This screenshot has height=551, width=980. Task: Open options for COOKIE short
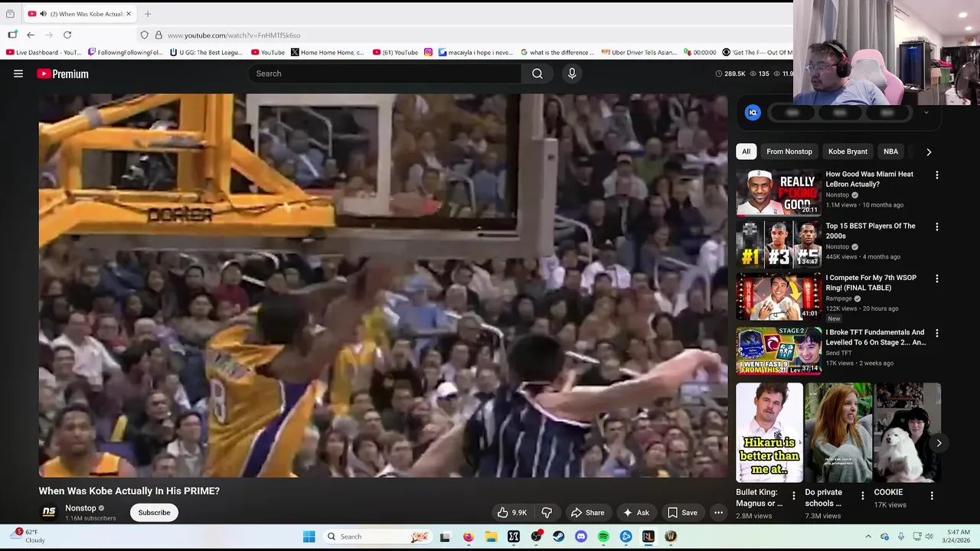931,496
